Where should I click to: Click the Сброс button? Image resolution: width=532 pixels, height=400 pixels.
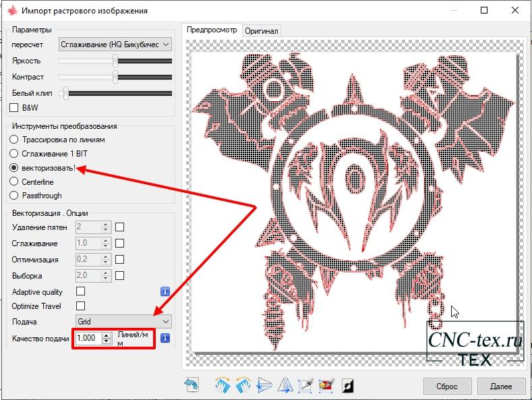(x=447, y=386)
